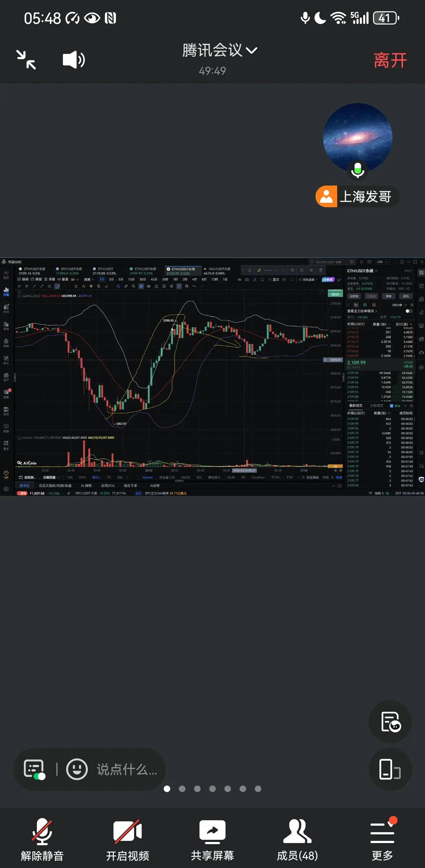The height and width of the screenshot is (868, 425).
Task: Jump to the second page indicator dot
Action: pyautogui.click(x=182, y=789)
